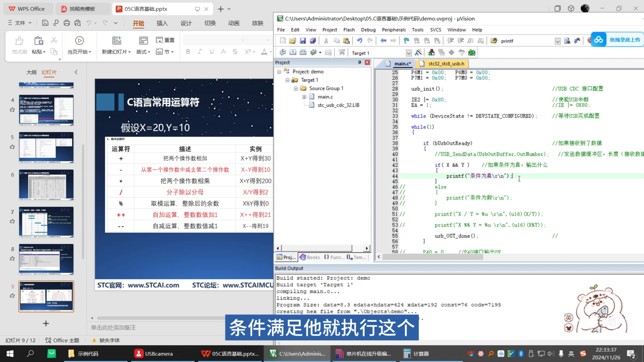The image size is (644, 362).
Task: Click the Undo arrow in µVision toolbar
Action: [359, 41]
